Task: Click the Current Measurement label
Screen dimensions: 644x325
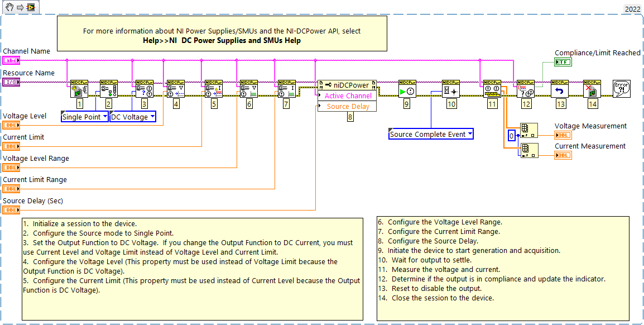Action: point(590,146)
